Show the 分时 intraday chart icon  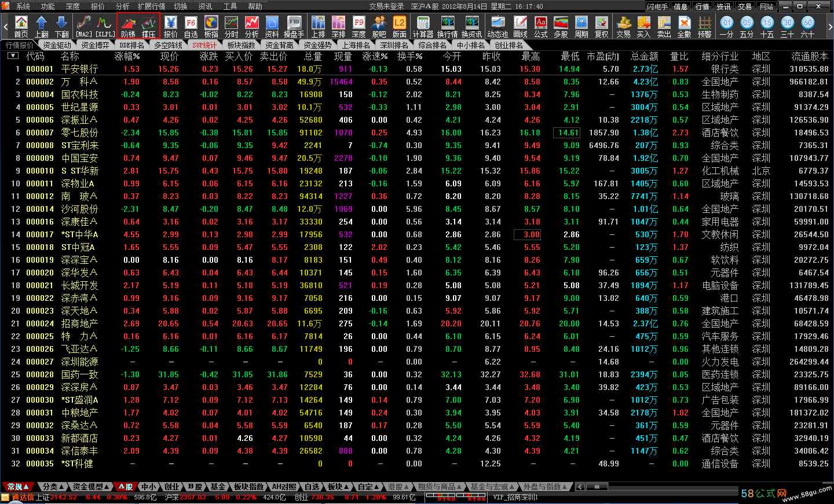(232, 27)
